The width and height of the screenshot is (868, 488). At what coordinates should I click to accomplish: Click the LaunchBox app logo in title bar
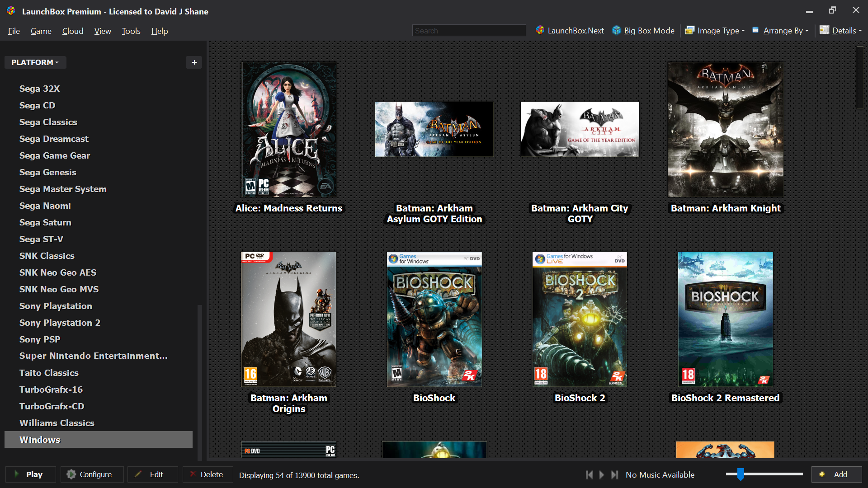point(11,11)
